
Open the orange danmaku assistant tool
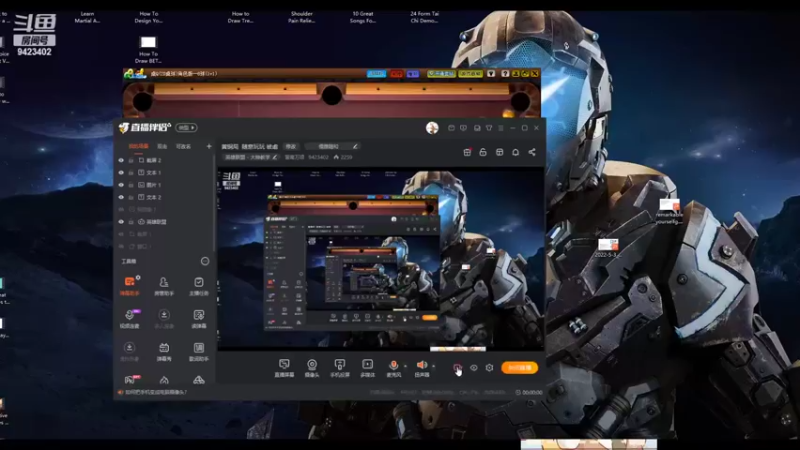(x=130, y=286)
